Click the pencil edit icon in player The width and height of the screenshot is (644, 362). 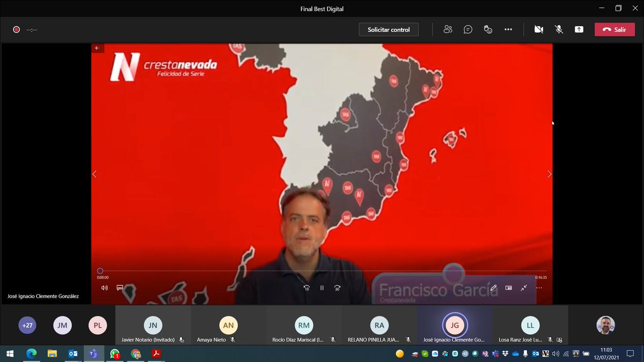click(x=493, y=288)
